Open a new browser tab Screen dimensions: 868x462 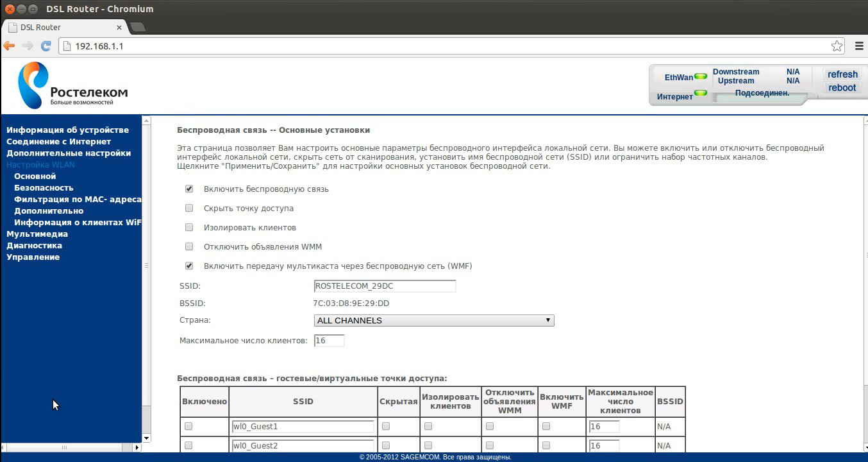137,27
